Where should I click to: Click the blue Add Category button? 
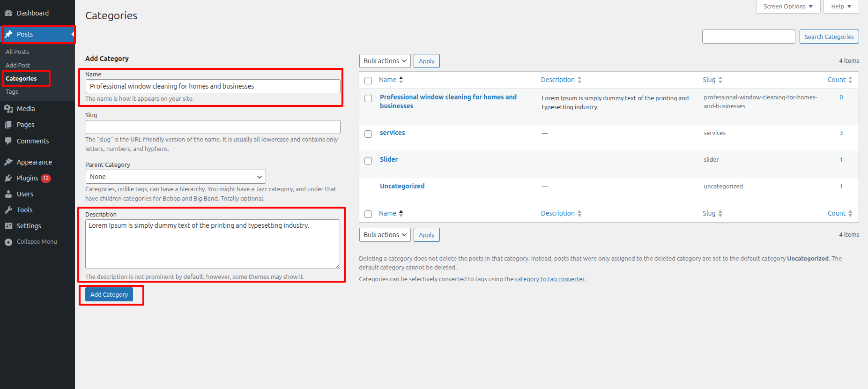(x=109, y=294)
